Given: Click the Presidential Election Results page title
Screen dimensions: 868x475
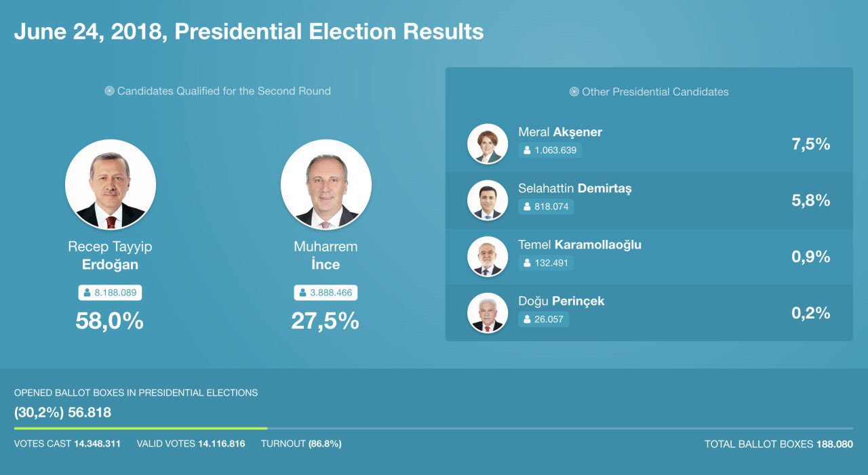Looking at the screenshot, I should pos(249,32).
